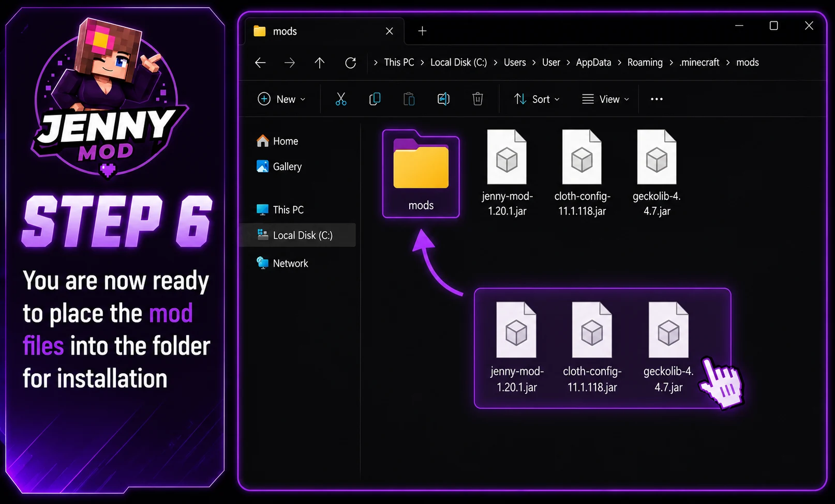835x504 pixels.
Task: Click the Forward navigation arrow
Action: pyautogui.click(x=290, y=63)
